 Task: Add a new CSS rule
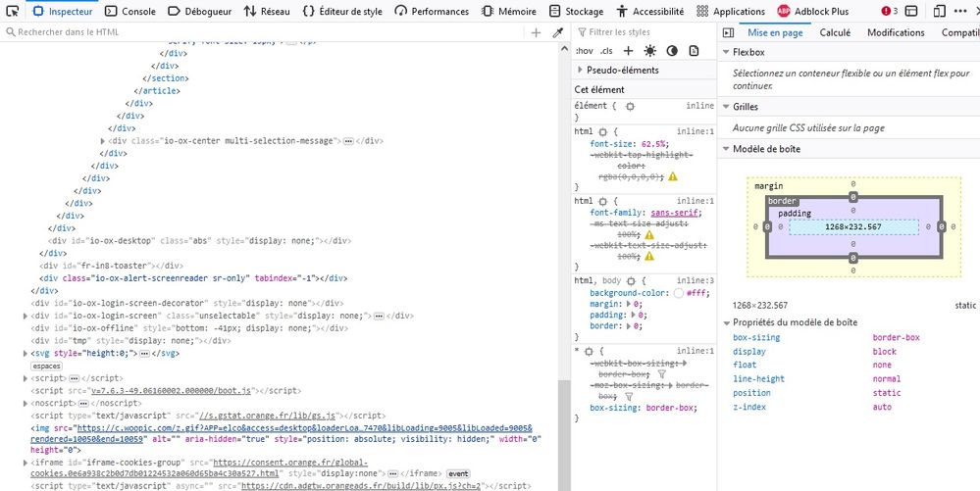point(628,51)
